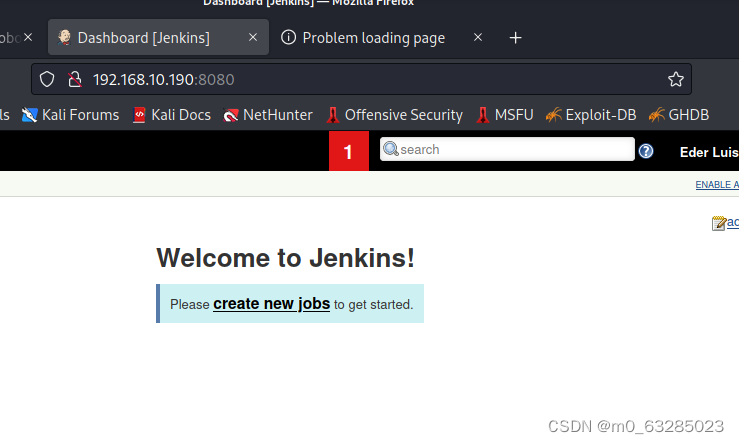
Task: Bookmark this page with the star icon
Action: 675,79
